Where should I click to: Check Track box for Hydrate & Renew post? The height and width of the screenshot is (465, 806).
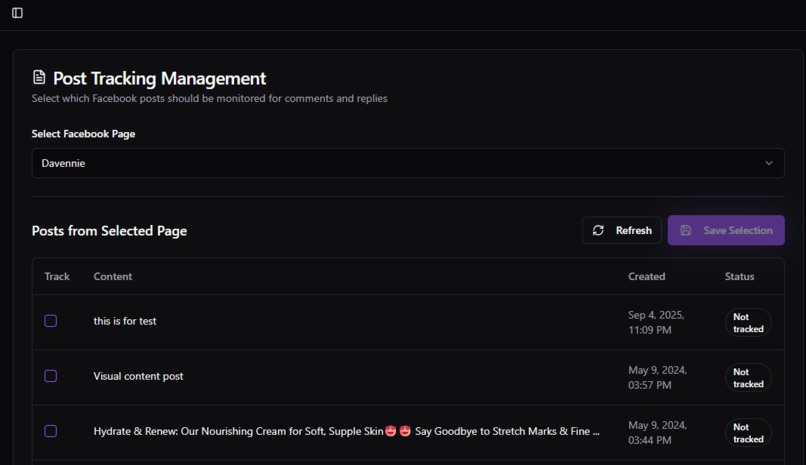coord(50,431)
